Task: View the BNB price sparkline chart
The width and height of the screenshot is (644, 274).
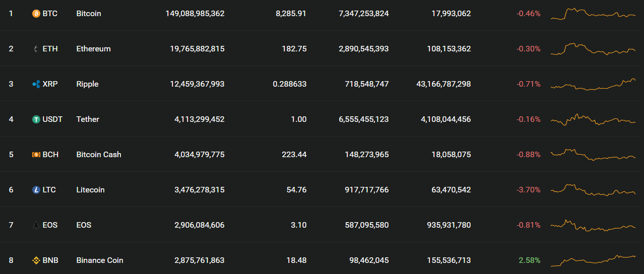Action: coord(593,260)
